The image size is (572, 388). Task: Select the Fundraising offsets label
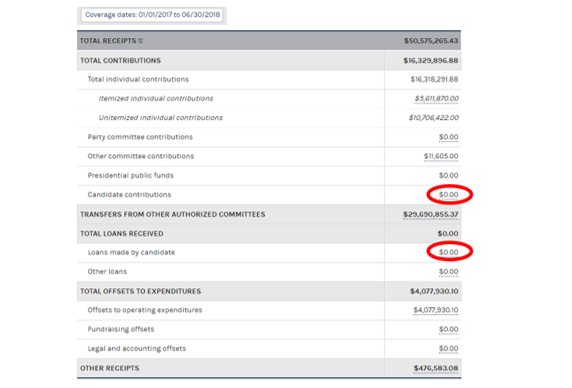pyautogui.click(x=121, y=329)
